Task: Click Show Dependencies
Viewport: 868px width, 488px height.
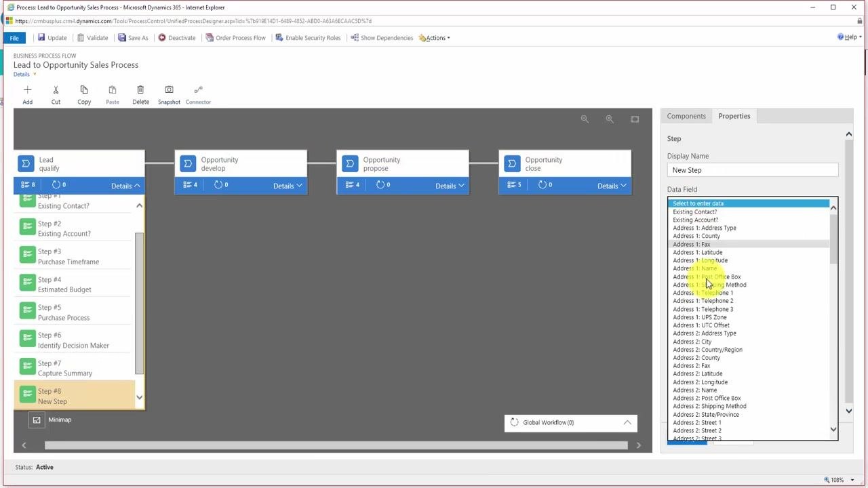Action: click(x=382, y=38)
